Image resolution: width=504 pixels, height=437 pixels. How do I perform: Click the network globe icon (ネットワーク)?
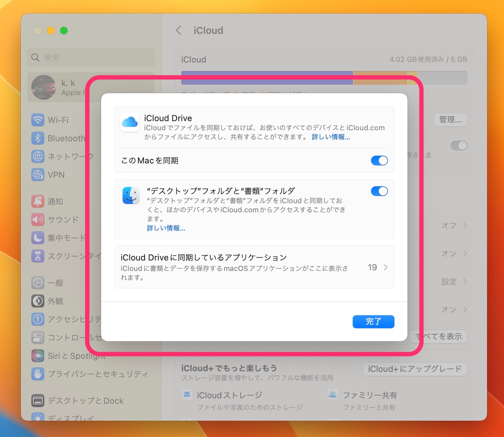38,156
